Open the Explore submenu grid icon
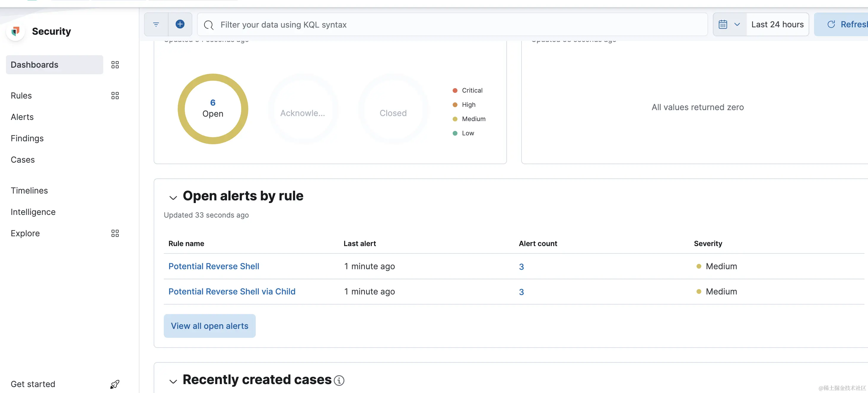This screenshot has width=868, height=393. (x=115, y=233)
